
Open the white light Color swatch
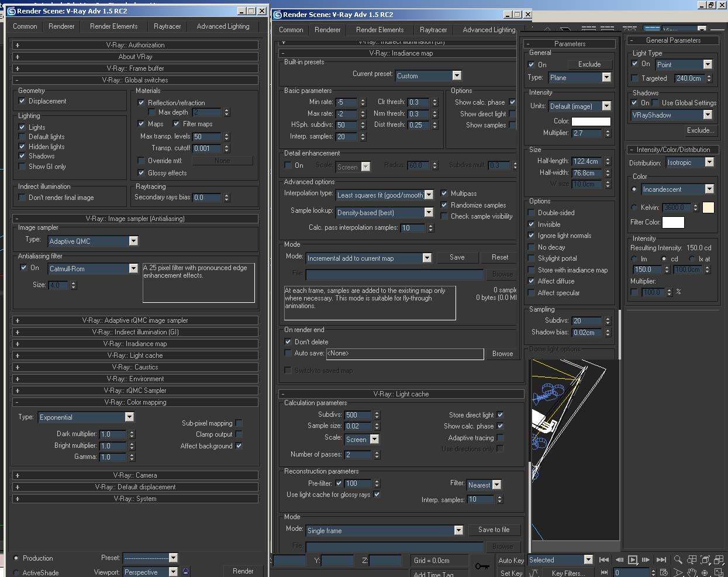[x=591, y=121]
